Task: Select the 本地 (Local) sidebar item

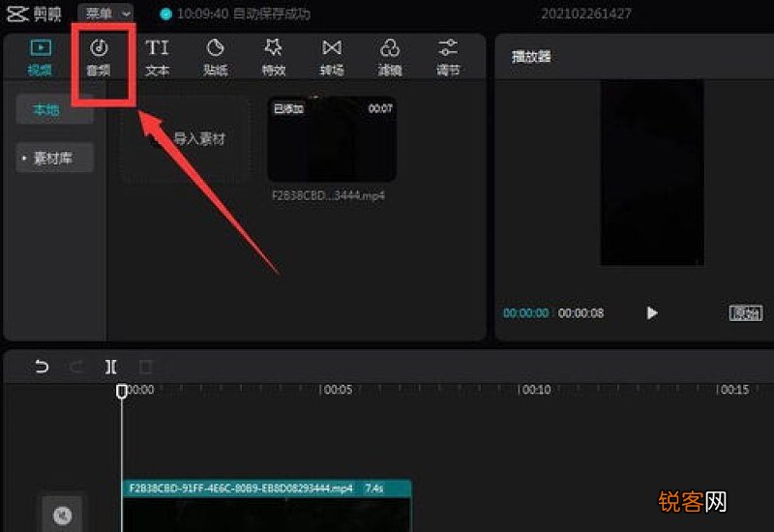Action: pyautogui.click(x=54, y=109)
